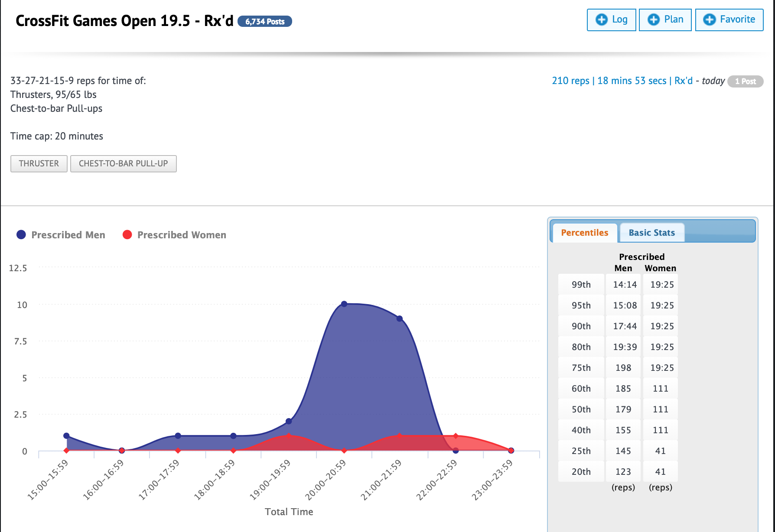Image resolution: width=775 pixels, height=532 pixels.
Task: Click the men's data point at 19:00–19:59
Action: coord(289,421)
